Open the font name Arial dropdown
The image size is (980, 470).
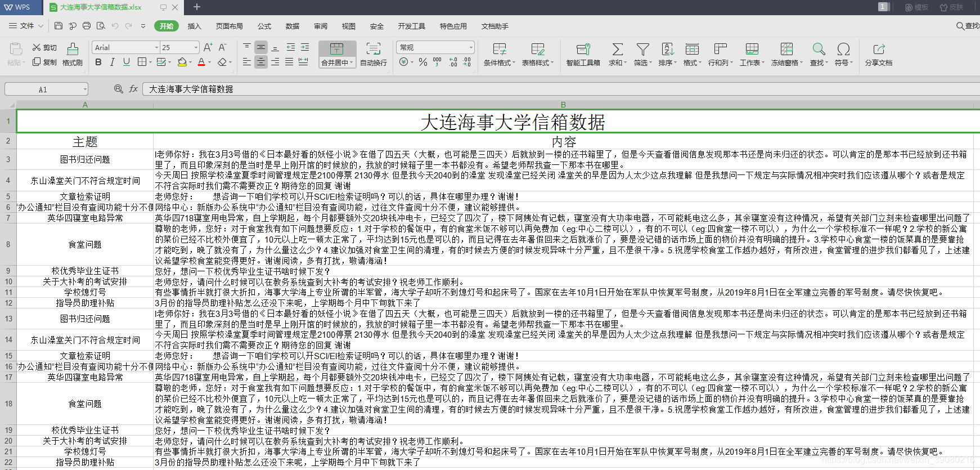[x=156, y=48]
